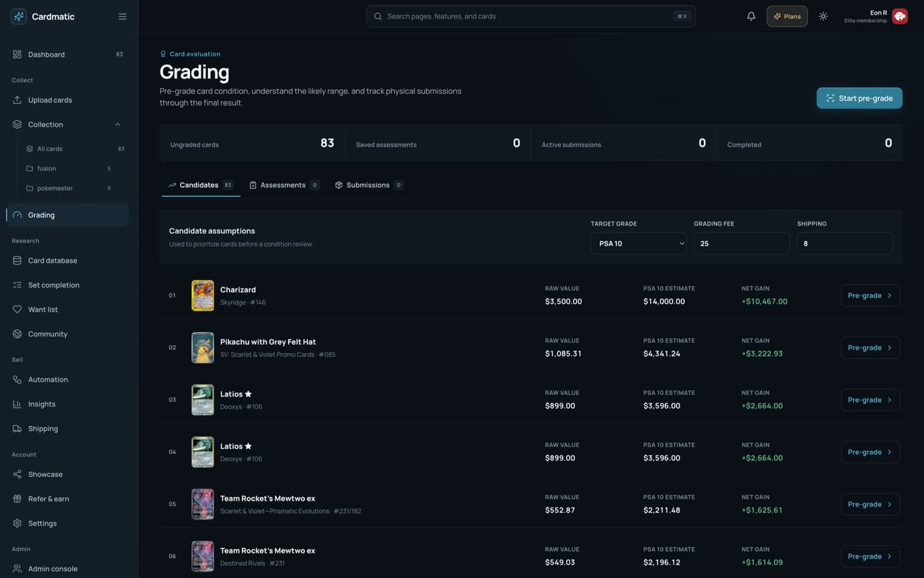Open the Target Grade PSA 10 dropdown
924x578 pixels.
coord(638,243)
